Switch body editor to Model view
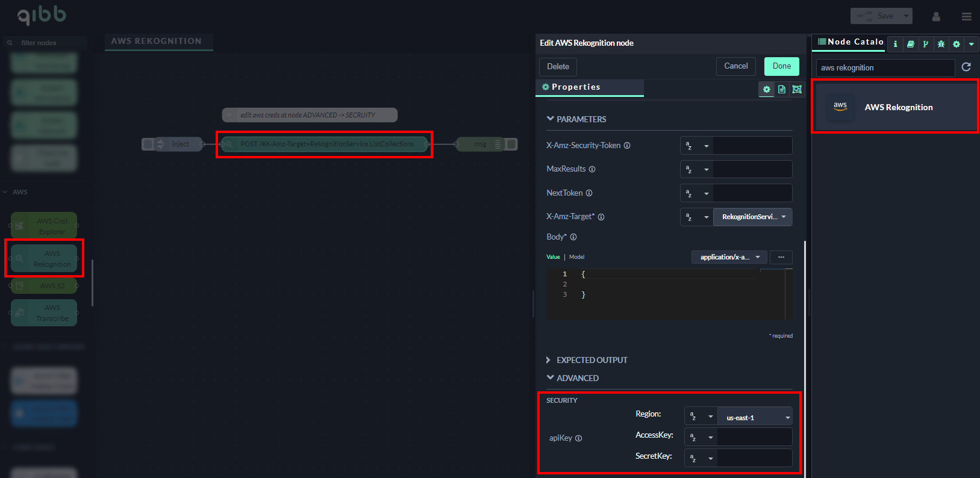Image resolution: width=980 pixels, height=478 pixels. pyautogui.click(x=576, y=257)
